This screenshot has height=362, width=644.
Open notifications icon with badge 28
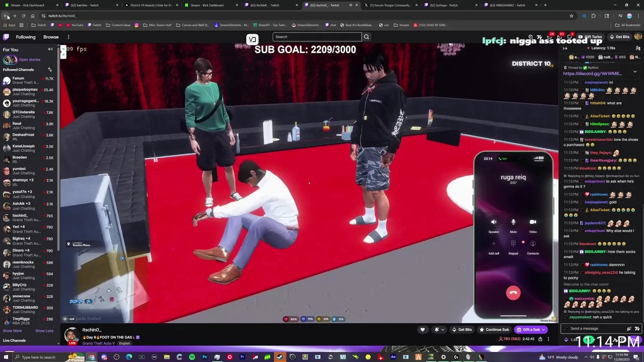[x=549, y=37]
